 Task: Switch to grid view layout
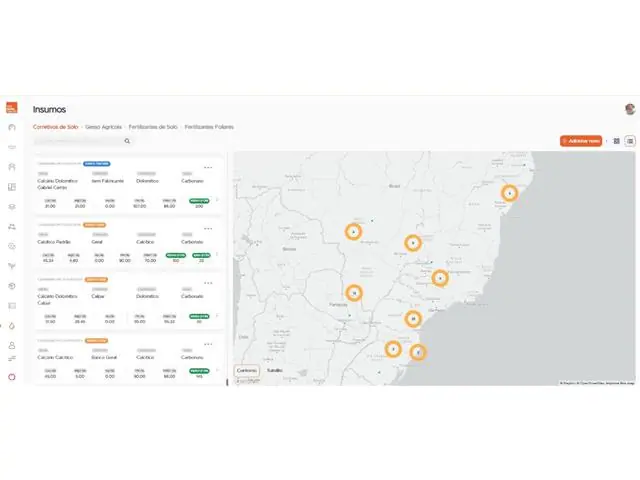coord(617,141)
